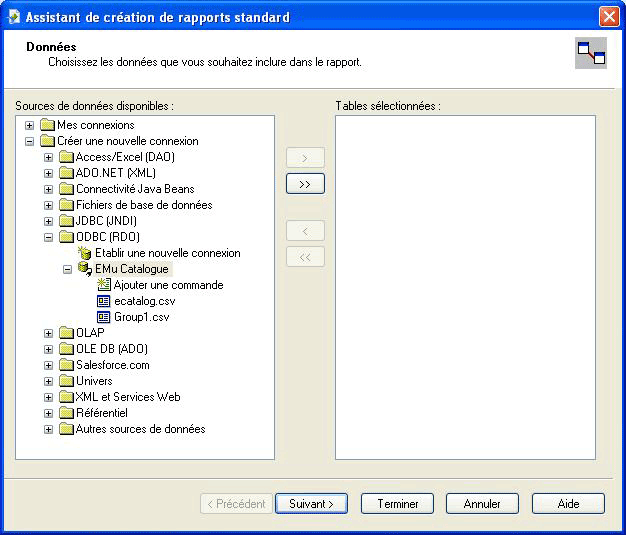Expand the XML et Services Web node

(x=48, y=397)
